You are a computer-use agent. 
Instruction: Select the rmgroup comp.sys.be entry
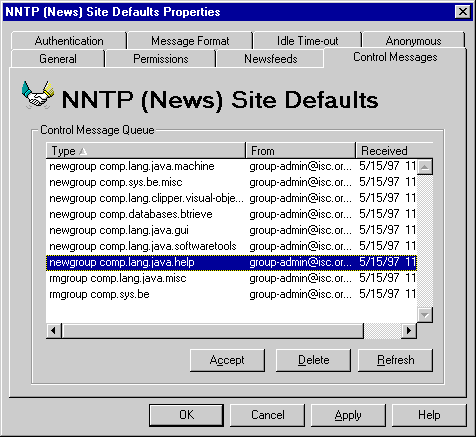pos(231,294)
